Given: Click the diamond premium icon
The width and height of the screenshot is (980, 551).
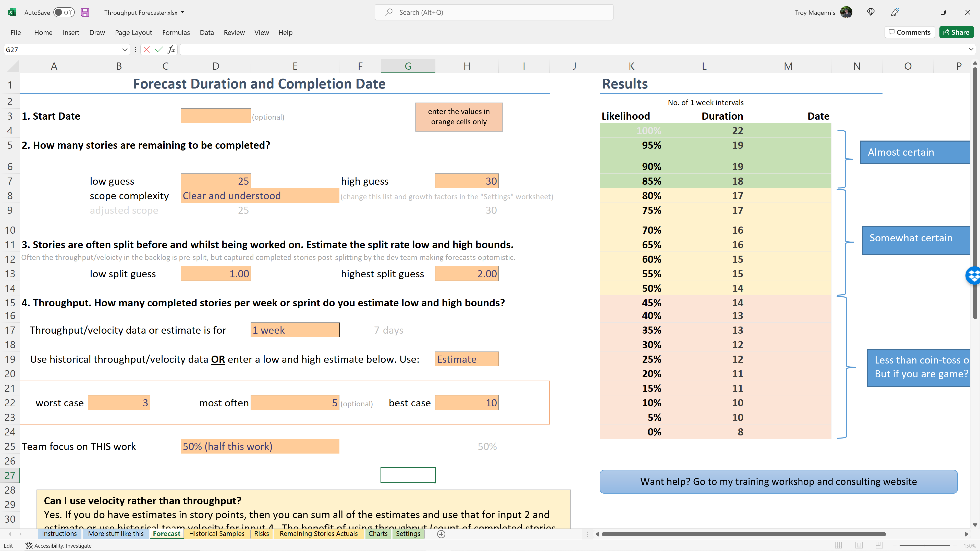Looking at the screenshot, I should [871, 12].
